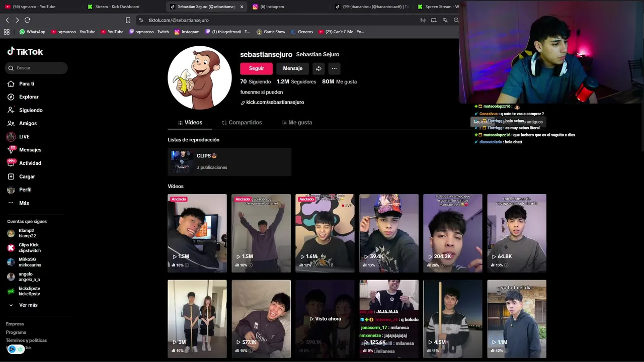Switch to the Vídeos tab
Viewport: 644px width, 362px height.
(190, 123)
